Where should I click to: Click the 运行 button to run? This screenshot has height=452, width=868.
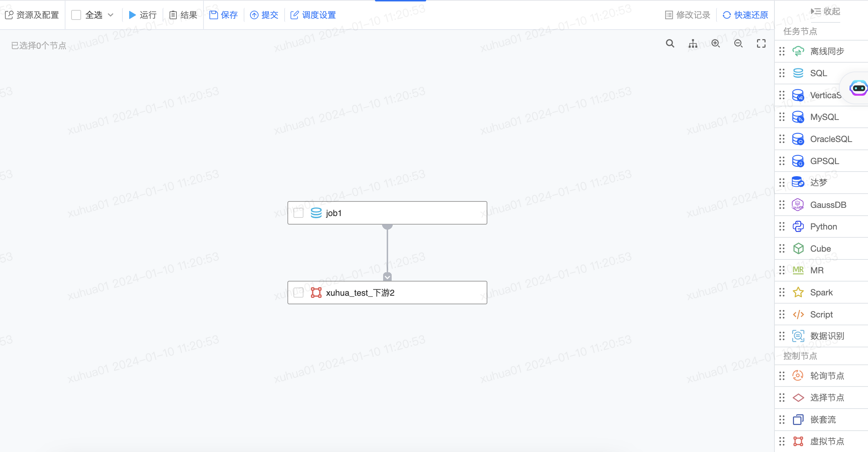coord(142,15)
